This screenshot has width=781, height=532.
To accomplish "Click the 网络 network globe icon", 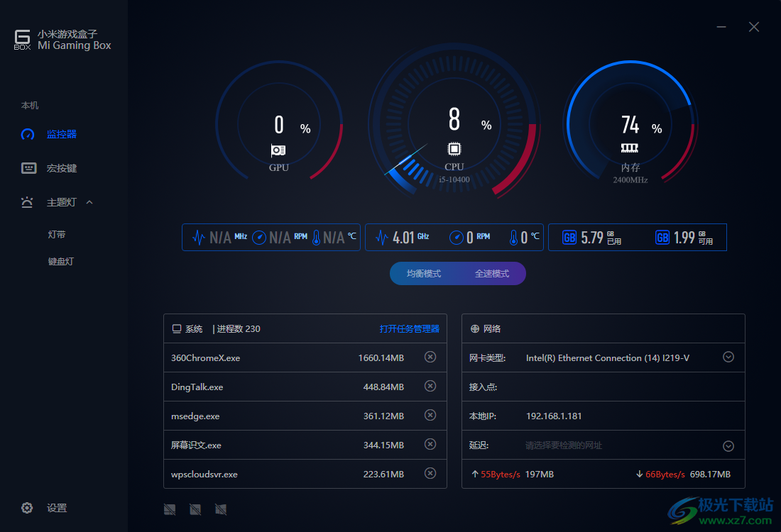I will pos(475,329).
